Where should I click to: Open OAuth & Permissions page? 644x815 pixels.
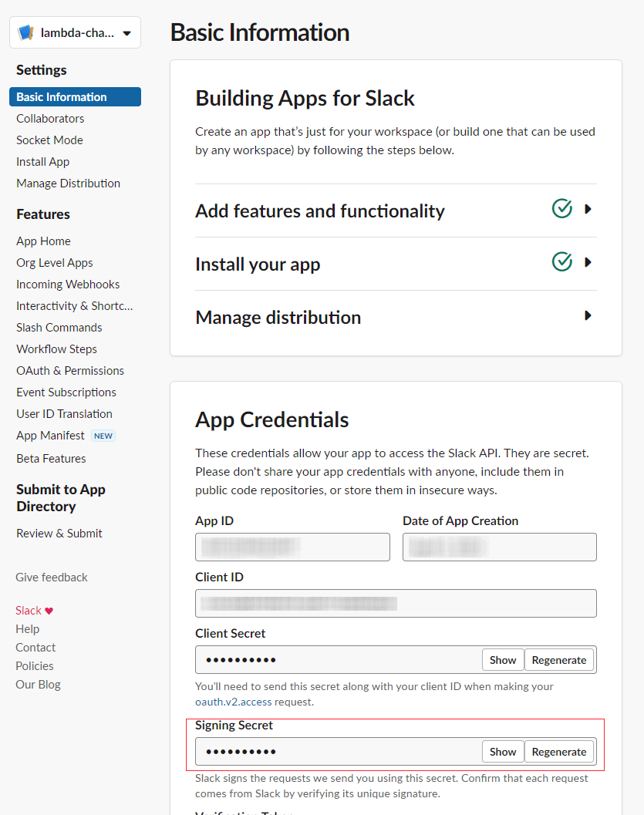(70, 371)
